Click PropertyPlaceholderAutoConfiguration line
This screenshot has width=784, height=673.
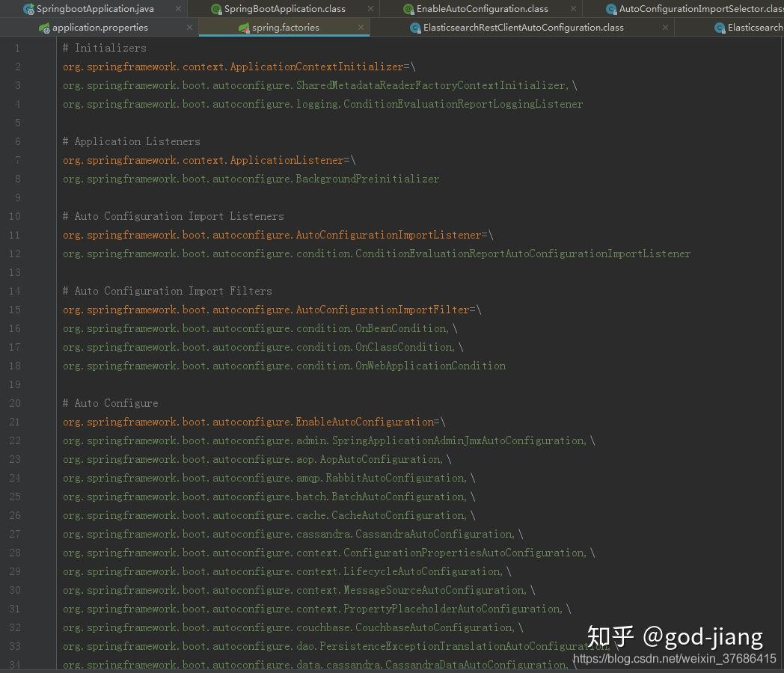[317, 609]
